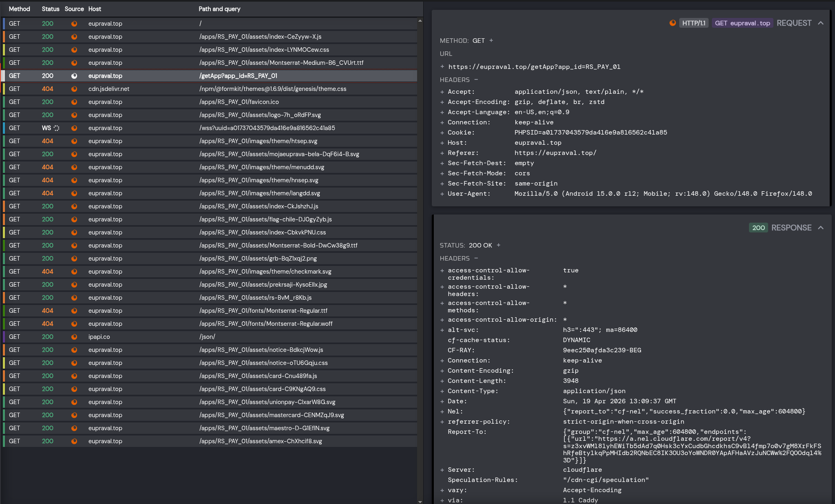The width and height of the screenshot is (835, 504).
Task: Collapse the RESPONSE panel using its chevron
Action: [x=821, y=228]
